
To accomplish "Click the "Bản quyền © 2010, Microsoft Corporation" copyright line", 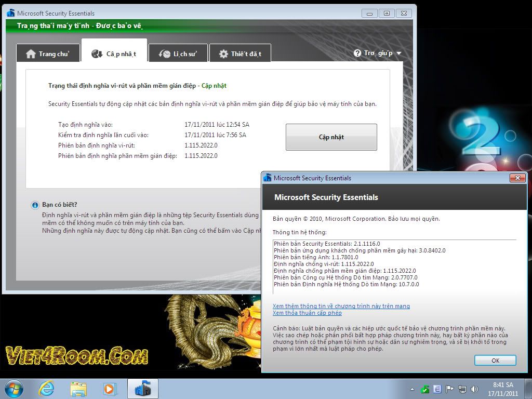I will tap(356, 219).
